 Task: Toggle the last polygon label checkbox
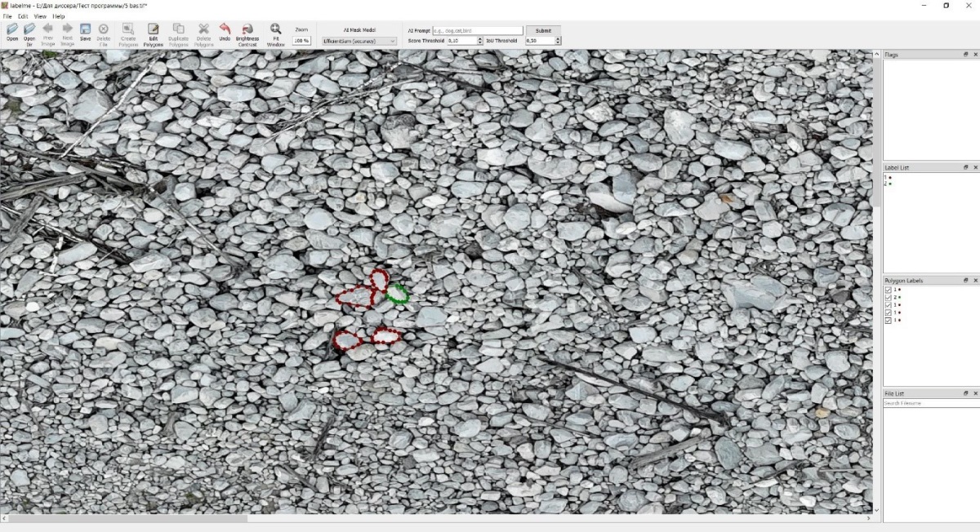click(x=888, y=320)
